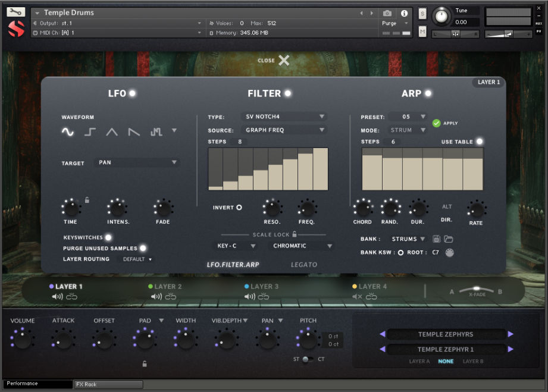Click the LEGATO button
Screen dimensions: 548x392
tap(304, 264)
